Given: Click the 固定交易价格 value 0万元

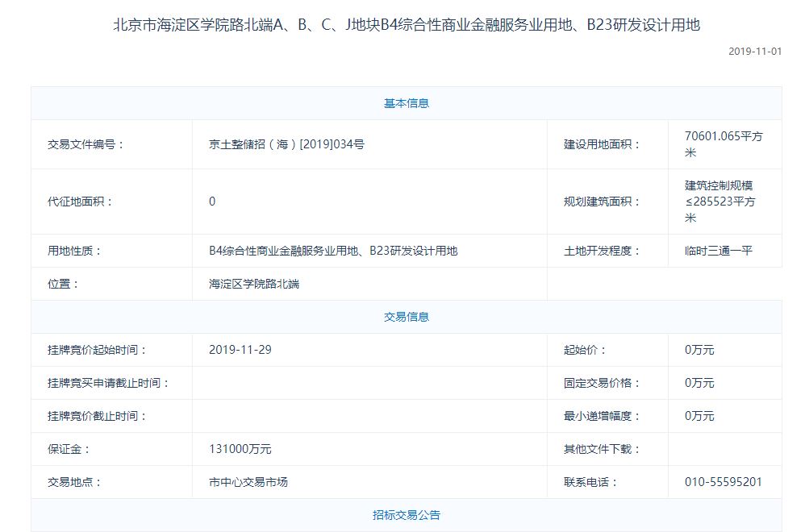Looking at the screenshot, I should click(699, 383).
